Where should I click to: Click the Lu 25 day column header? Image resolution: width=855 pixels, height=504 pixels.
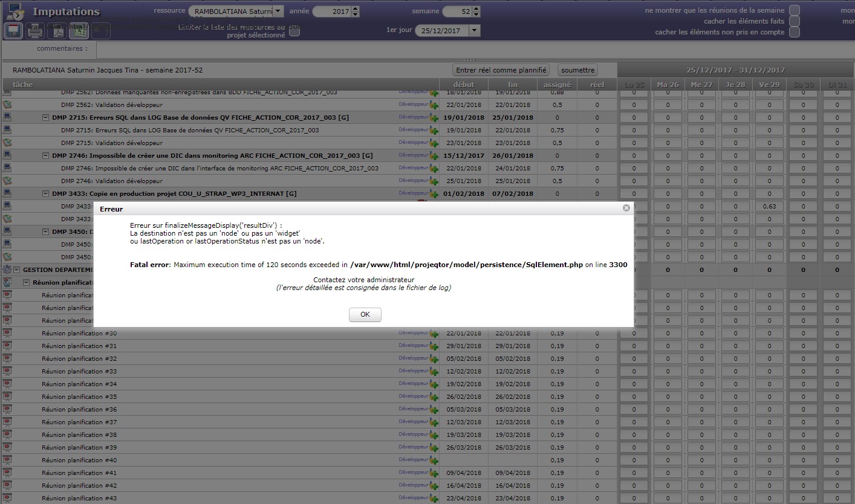coord(634,85)
